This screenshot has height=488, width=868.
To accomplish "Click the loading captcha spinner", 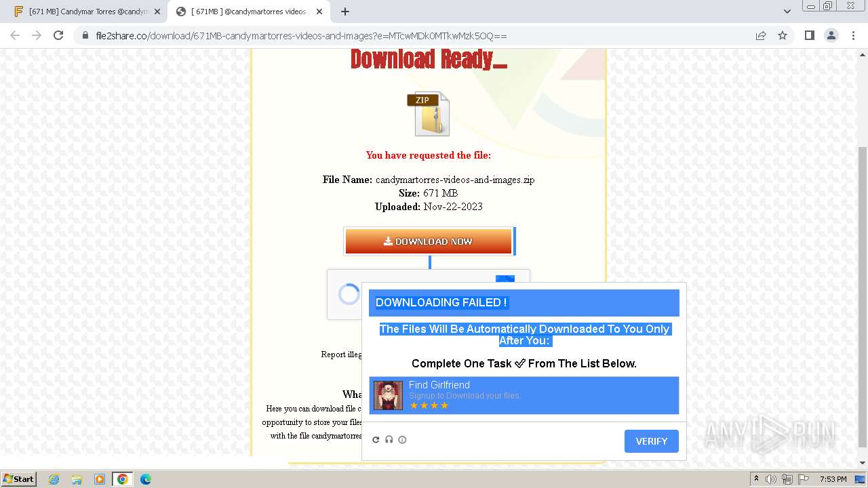I will click(x=349, y=294).
